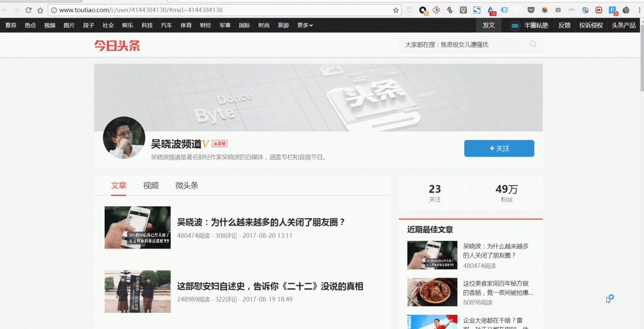The height and width of the screenshot is (329, 644).
Task: Open 推荐 in the top navigation
Action: [11, 25]
